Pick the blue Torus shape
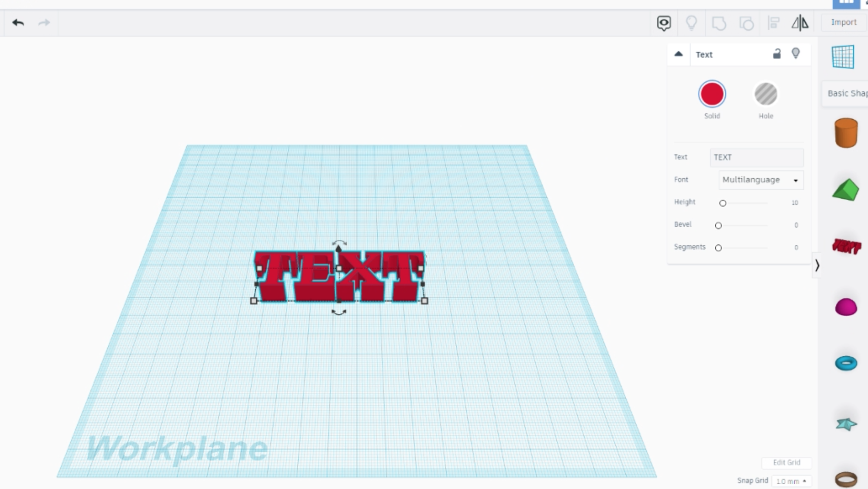Screen dimensions: 868x489 click(846, 363)
